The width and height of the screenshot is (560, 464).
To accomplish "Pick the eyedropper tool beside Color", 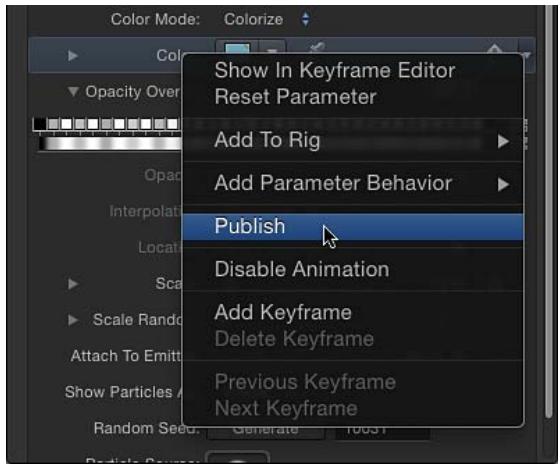I will point(317,48).
